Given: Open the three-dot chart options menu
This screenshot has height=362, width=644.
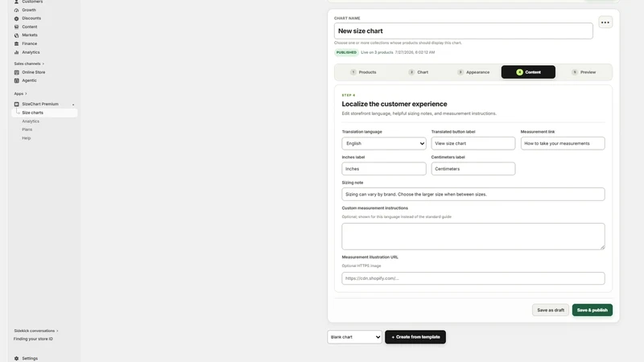Looking at the screenshot, I should pos(605,23).
